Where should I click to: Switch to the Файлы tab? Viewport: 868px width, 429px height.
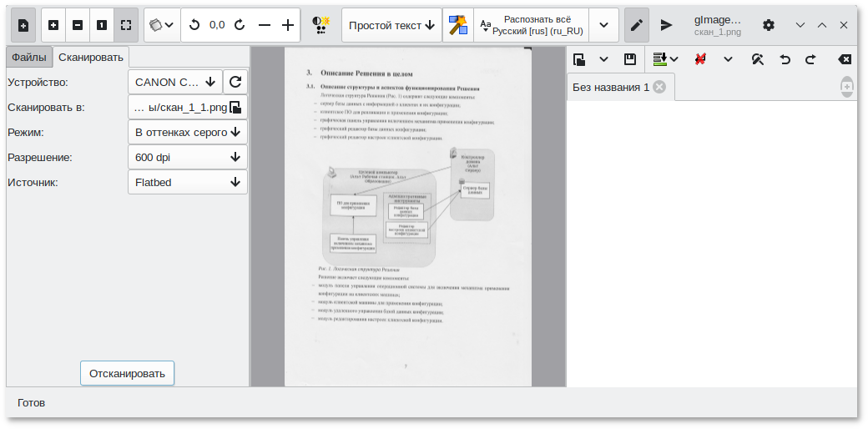tap(29, 58)
